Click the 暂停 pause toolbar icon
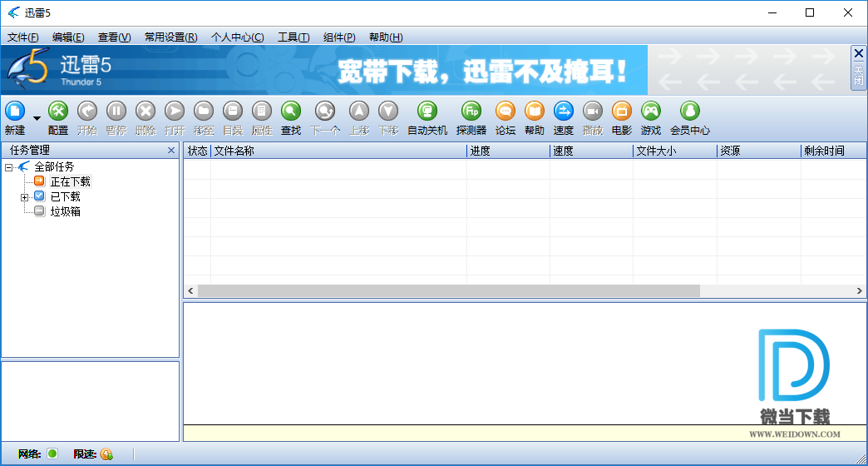 (x=116, y=112)
